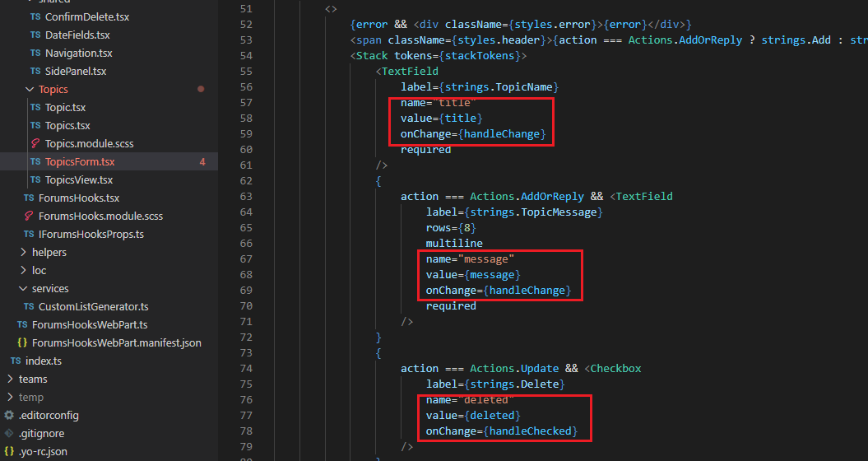Open ConfirmDelete.tsx file

point(86,17)
